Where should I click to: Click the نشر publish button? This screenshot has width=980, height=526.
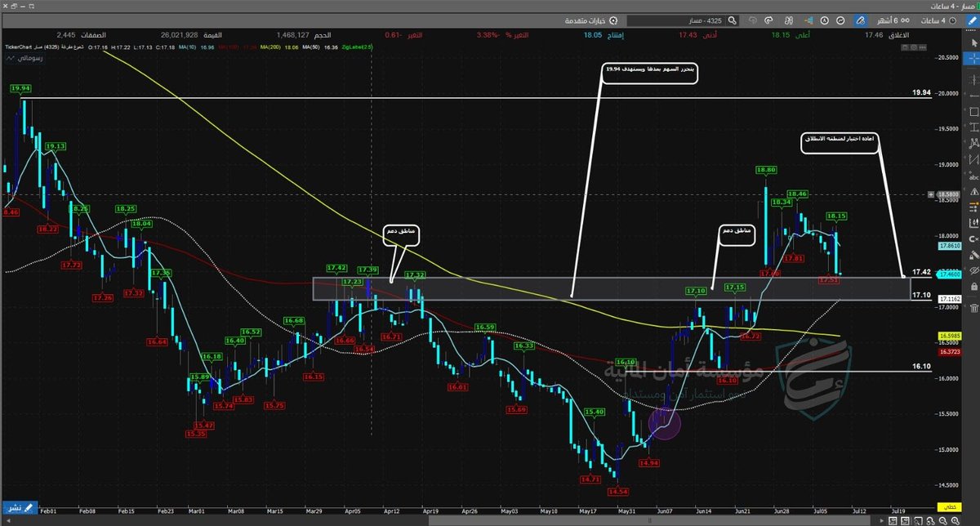coord(19,508)
